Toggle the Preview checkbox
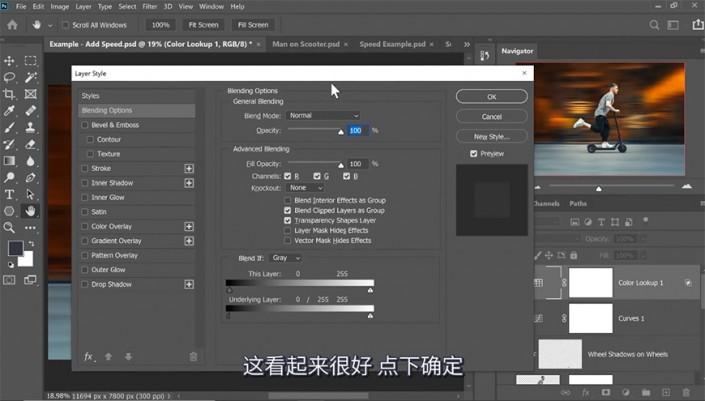This screenshot has height=401, width=705. click(x=473, y=154)
